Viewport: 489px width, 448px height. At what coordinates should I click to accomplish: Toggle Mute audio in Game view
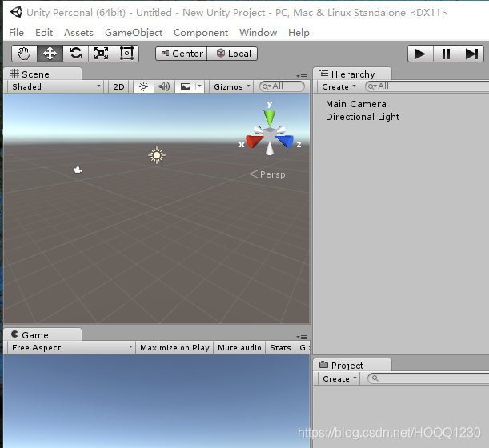pos(239,348)
